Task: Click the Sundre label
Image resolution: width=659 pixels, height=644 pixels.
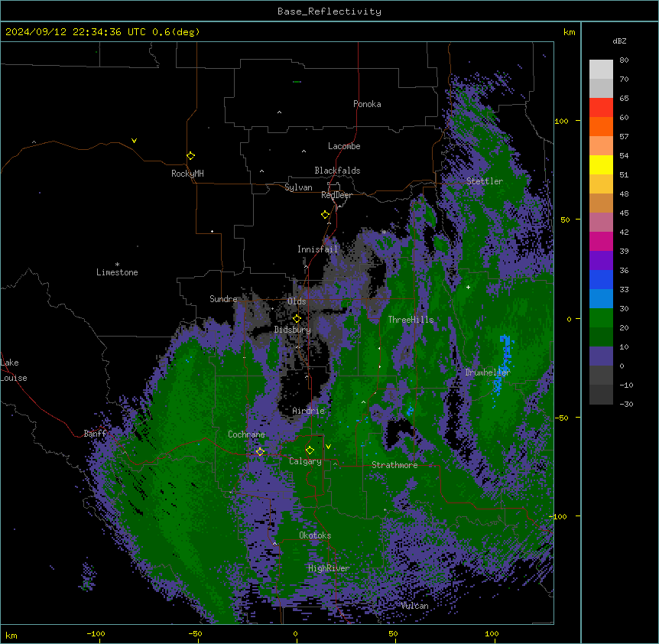Action: click(x=223, y=299)
